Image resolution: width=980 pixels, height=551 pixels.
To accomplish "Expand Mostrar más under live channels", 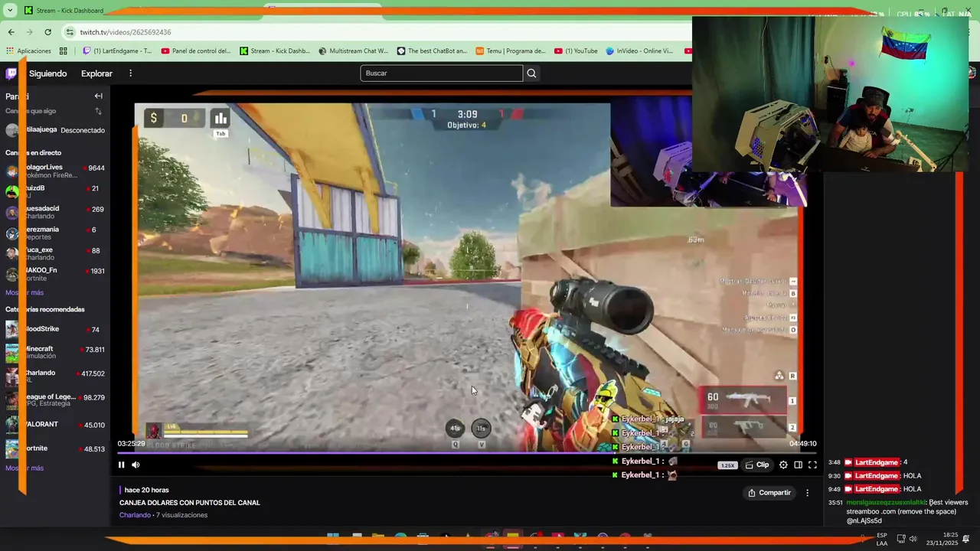I will (24, 292).
